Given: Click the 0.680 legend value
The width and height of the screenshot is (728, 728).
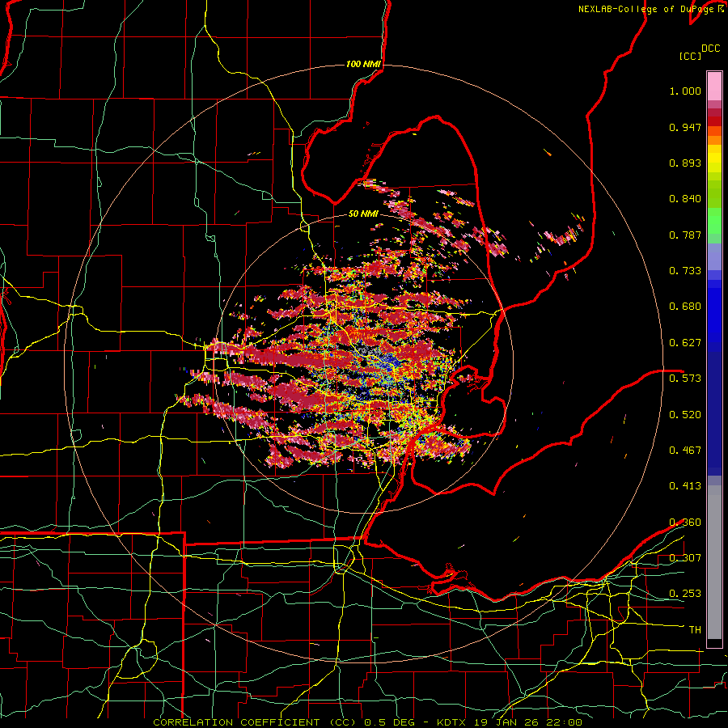Looking at the screenshot, I should coord(685,307).
